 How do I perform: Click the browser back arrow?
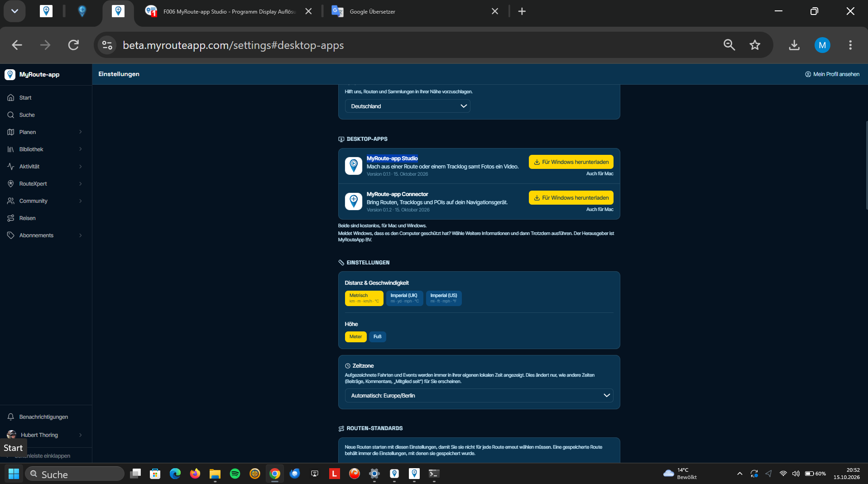17,45
